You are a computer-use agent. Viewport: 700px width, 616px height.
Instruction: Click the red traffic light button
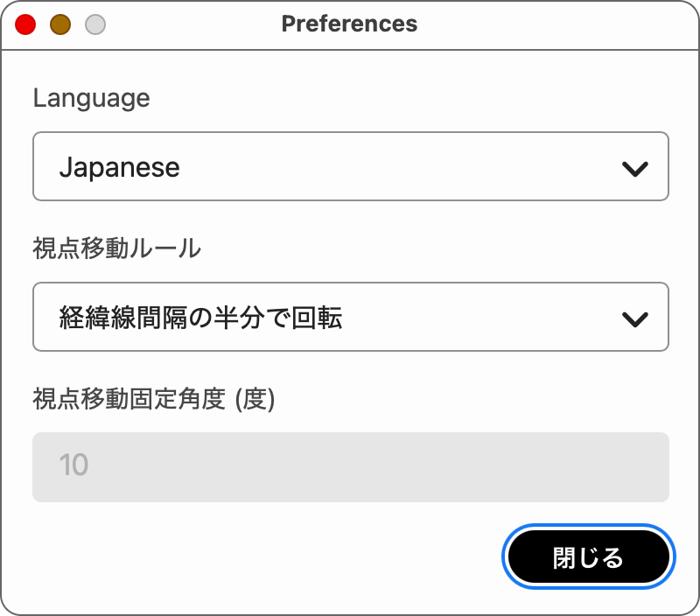(25, 24)
